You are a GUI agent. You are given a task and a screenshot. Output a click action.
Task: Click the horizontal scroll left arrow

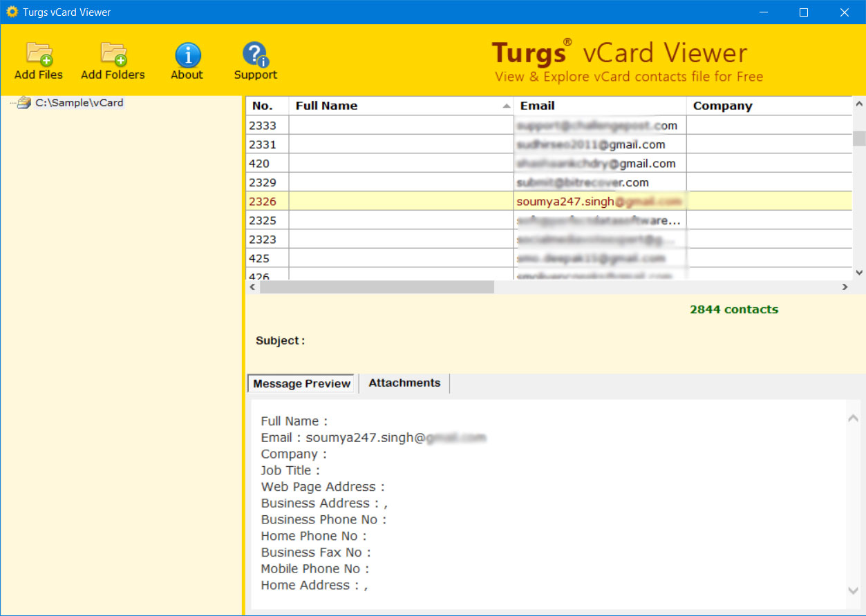click(252, 287)
